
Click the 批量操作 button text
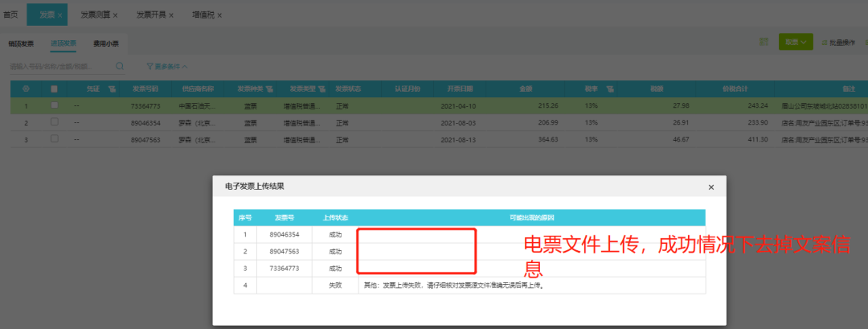click(842, 43)
